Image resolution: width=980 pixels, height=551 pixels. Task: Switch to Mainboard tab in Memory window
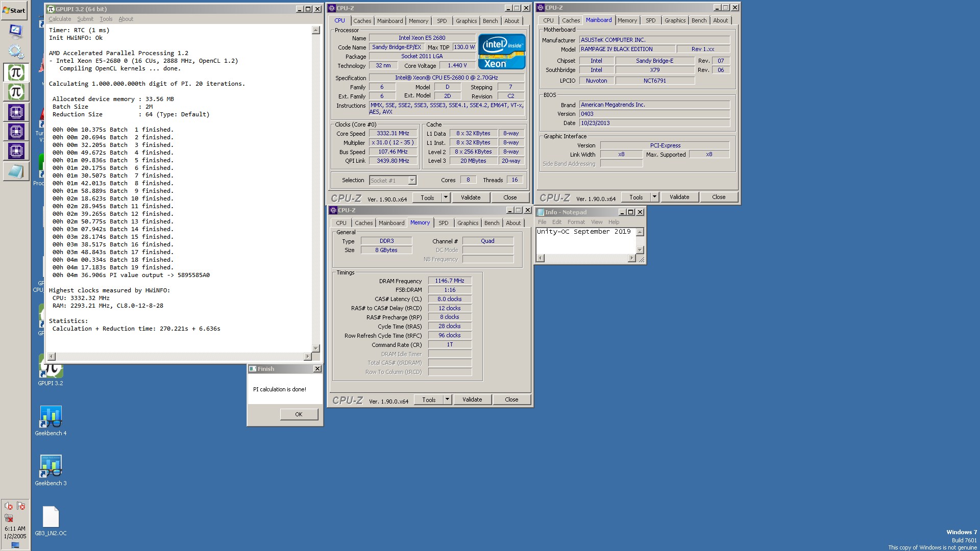(391, 223)
